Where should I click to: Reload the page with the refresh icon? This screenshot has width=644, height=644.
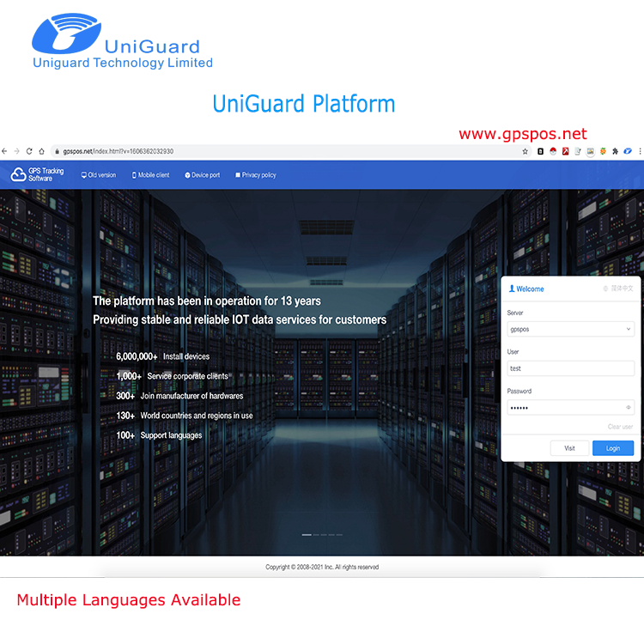(x=29, y=151)
